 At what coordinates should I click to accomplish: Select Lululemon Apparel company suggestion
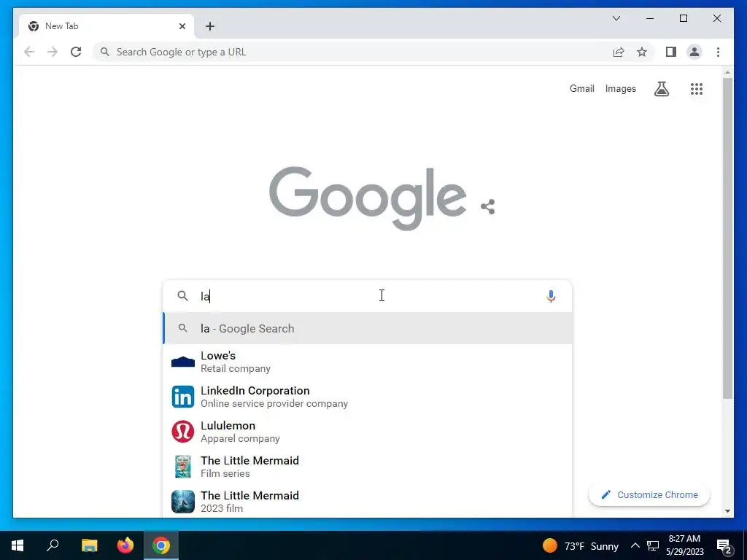[x=368, y=432]
